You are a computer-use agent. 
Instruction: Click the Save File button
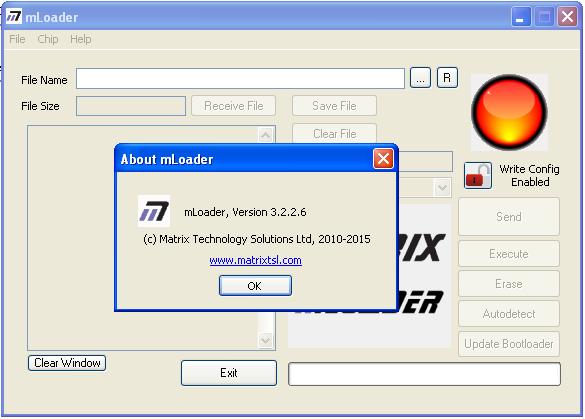pyautogui.click(x=334, y=106)
